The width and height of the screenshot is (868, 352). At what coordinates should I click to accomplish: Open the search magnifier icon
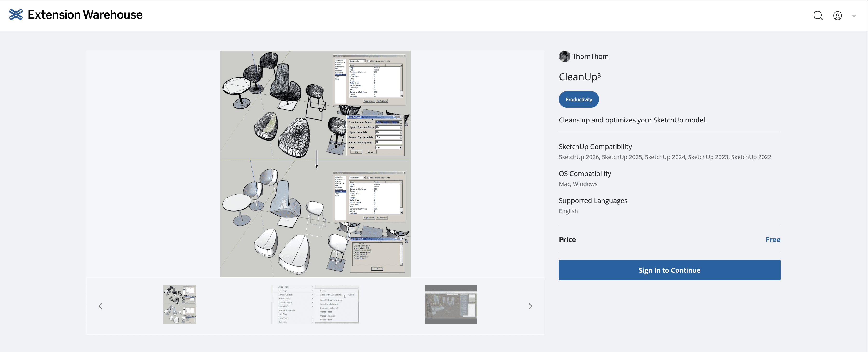(x=818, y=15)
